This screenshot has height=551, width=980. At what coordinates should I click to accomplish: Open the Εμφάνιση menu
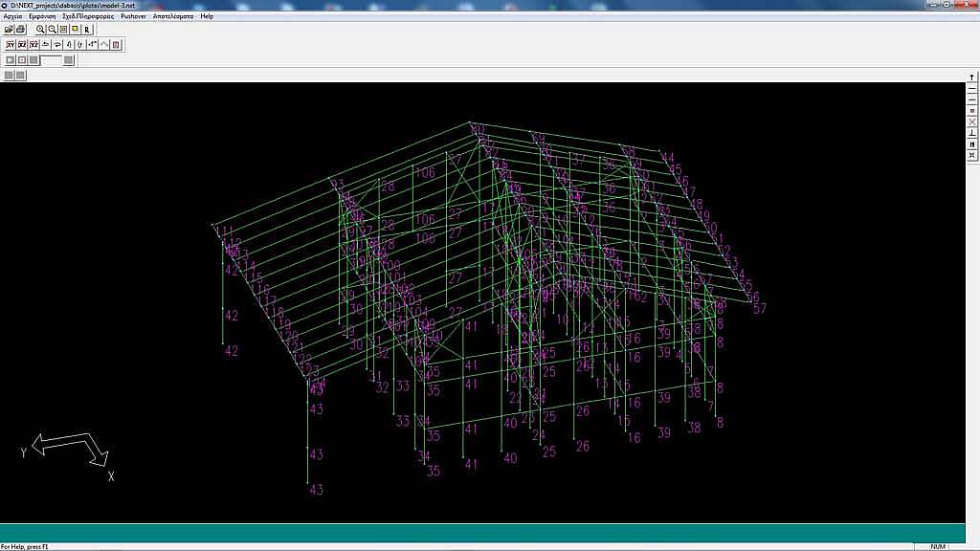coord(42,16)
